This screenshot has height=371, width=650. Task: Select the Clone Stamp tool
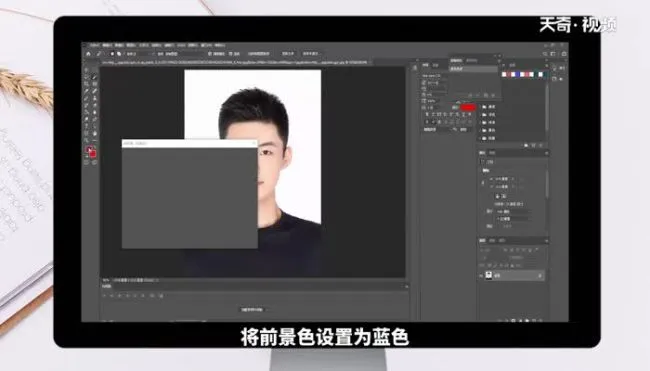95,98
